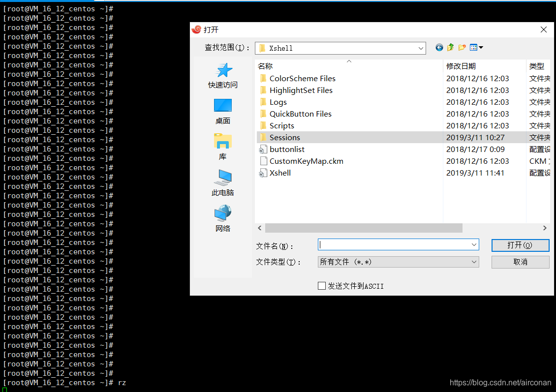The width and height of the screenshot is (556, 392).
Task: Select This PC (此电脑) in sidebar
Action: click(223, 183)
